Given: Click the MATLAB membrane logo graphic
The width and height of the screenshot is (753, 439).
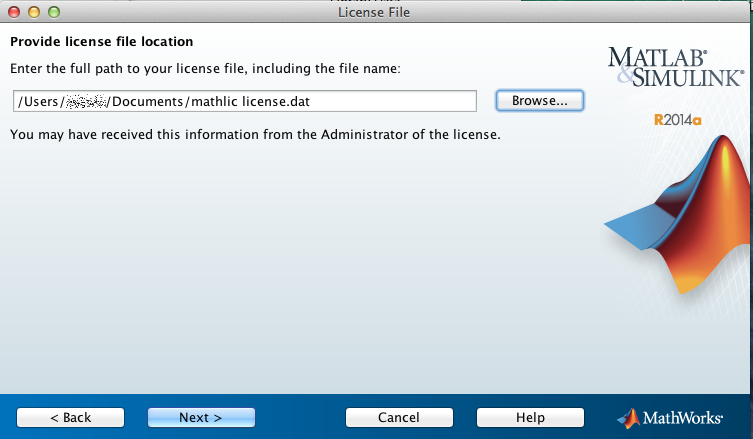Looking at the screenshot, I should click(678, 215).
